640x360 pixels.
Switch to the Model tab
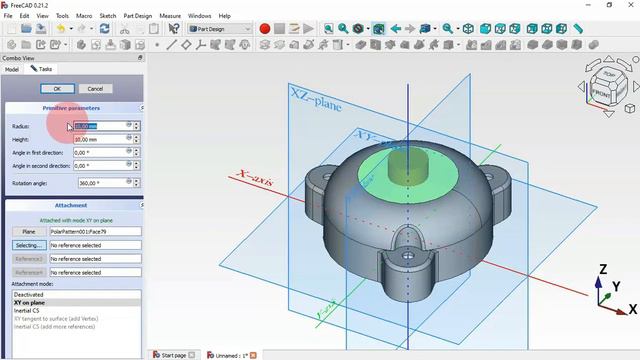point(12,69)
